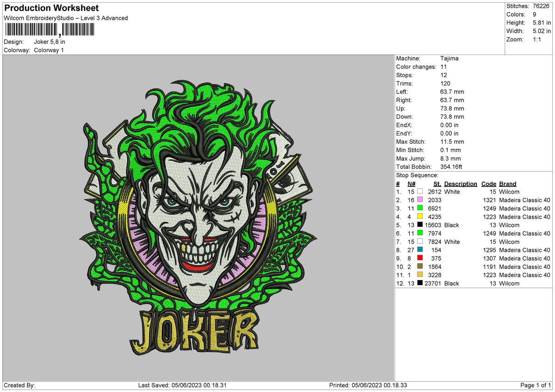Click the white swatch in stop row 1
555x392 pixels.
[420, 191]
